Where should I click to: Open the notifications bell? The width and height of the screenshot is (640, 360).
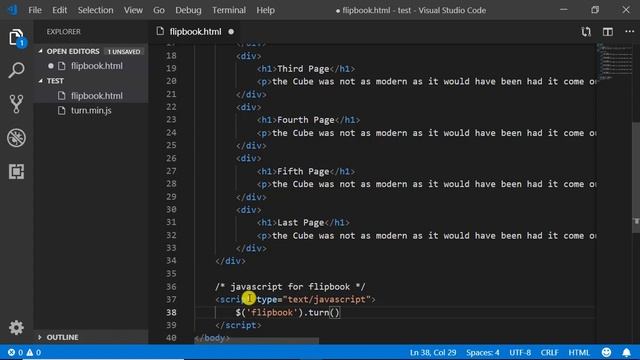coord(626,352)
